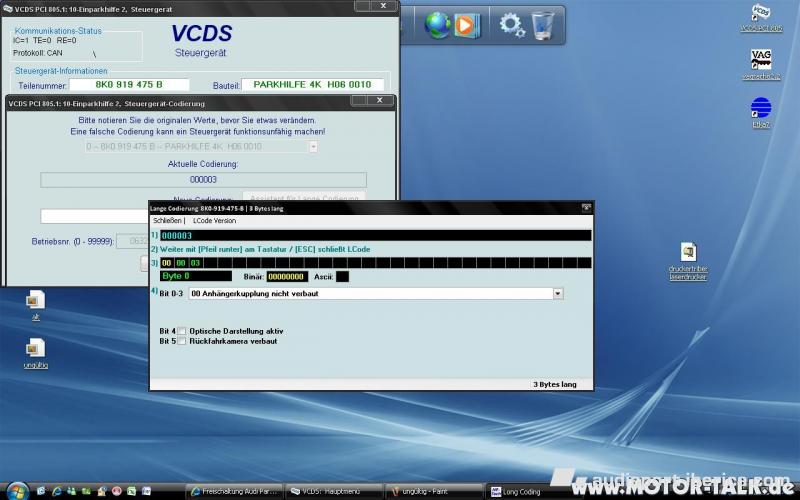The height and width of the screenshot is (500, 800).
Task: Switch to VCDS: Hauptmenü taskbar button
Action: (x=334, y=491)
